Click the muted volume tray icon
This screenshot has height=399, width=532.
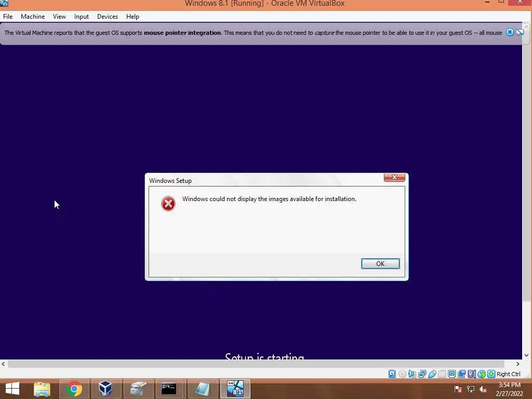[x=483, y=389]
